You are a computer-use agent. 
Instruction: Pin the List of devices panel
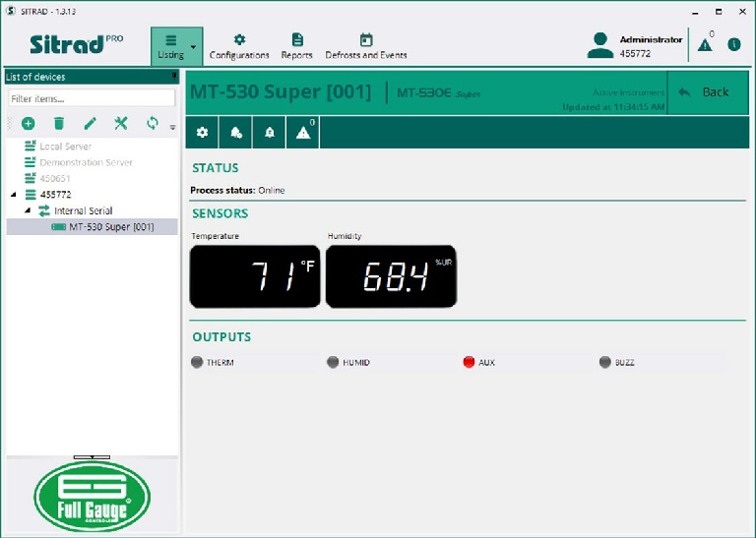[174, 76]
